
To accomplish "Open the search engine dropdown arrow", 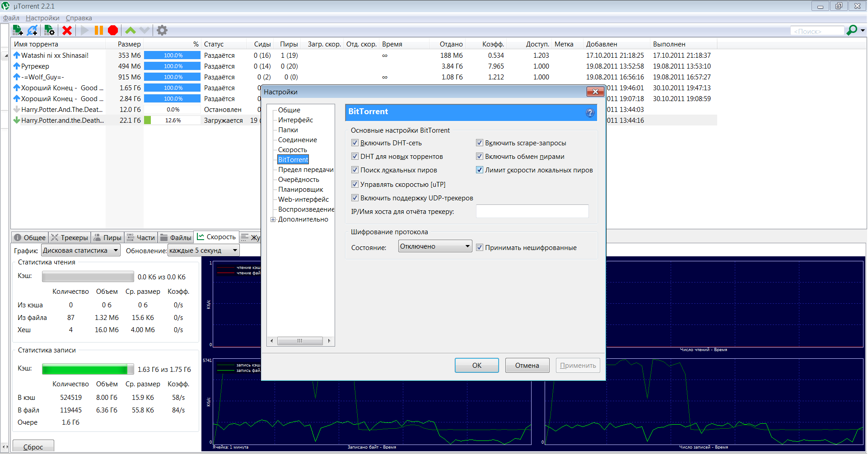I will pos(863,31).
